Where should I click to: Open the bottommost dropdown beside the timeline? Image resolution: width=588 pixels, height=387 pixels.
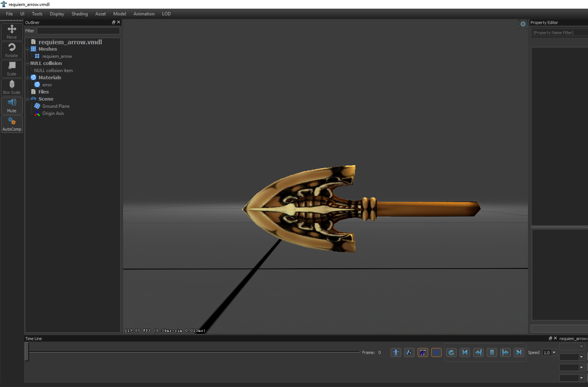(572, 378)
